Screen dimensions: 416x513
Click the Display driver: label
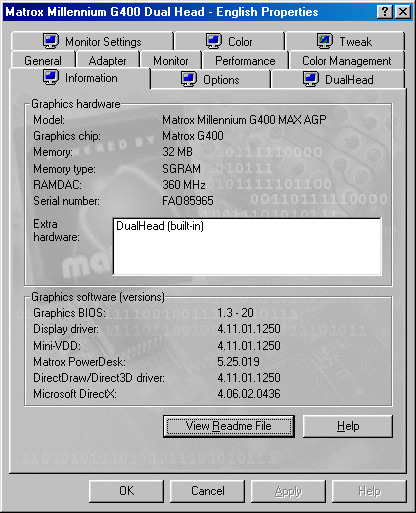coord(66,329)
